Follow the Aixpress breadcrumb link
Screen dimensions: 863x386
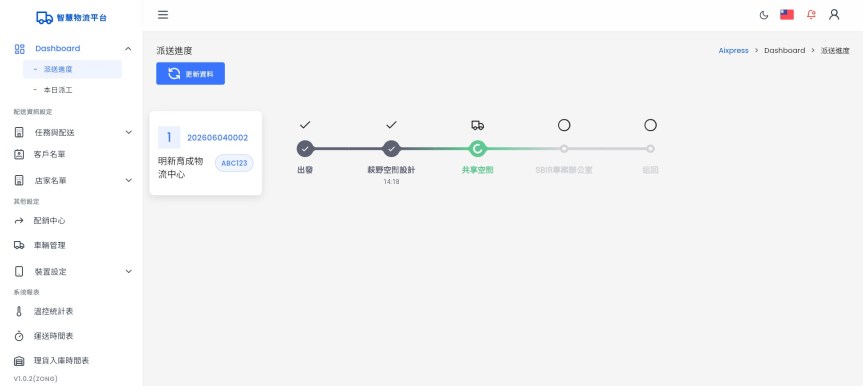(733, 50)
